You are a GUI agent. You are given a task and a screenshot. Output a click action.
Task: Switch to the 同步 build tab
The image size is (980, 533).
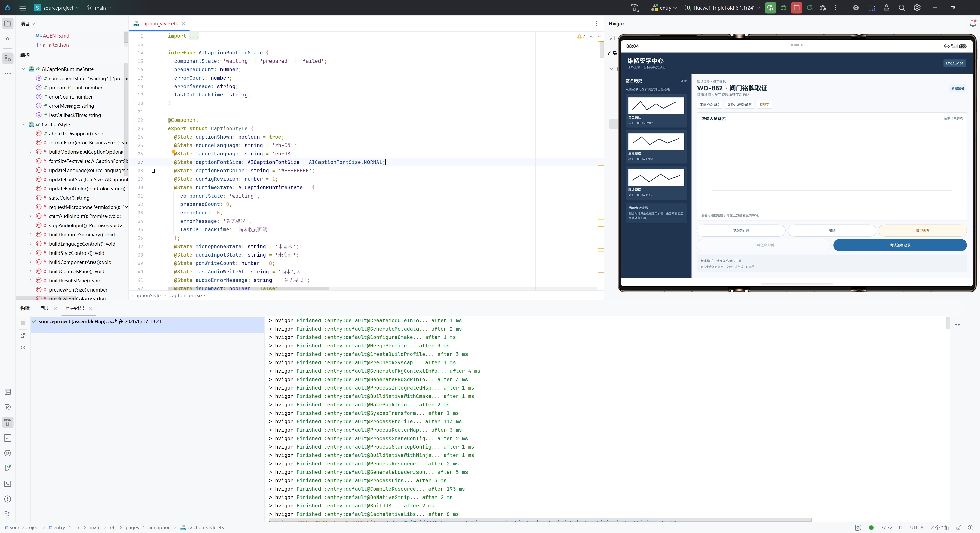45,308
